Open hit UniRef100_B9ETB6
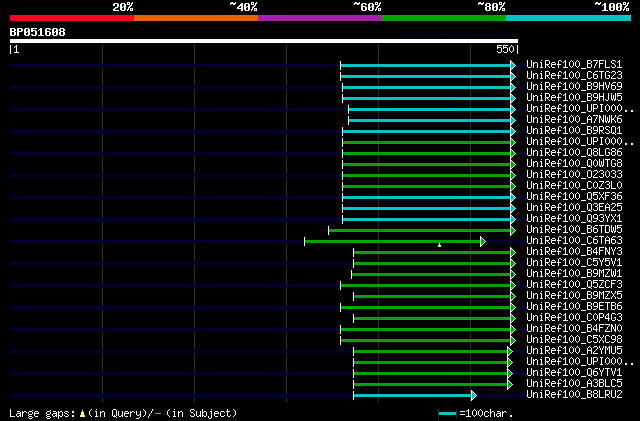640x421 pixels. click(574, 307)
